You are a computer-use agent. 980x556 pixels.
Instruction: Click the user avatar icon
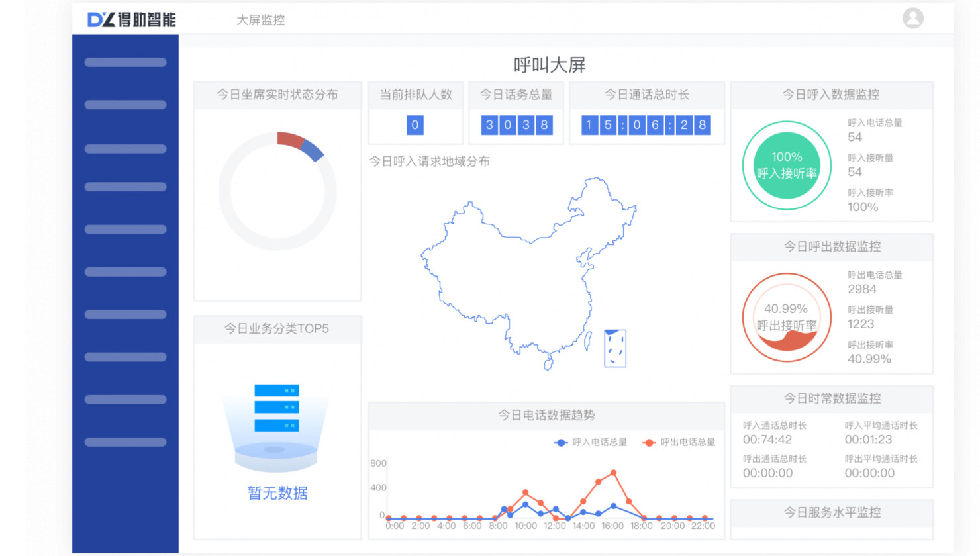click(x=912, y=19)
